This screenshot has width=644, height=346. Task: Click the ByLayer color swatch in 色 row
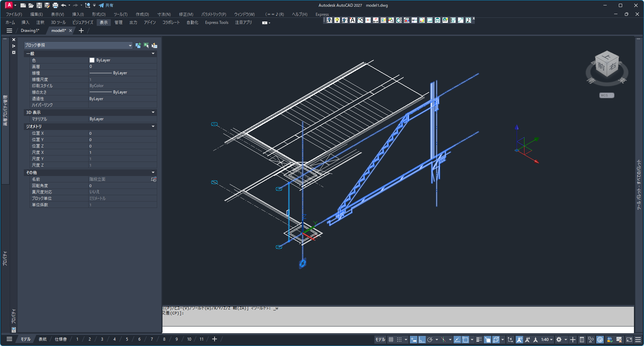(92, 60)
